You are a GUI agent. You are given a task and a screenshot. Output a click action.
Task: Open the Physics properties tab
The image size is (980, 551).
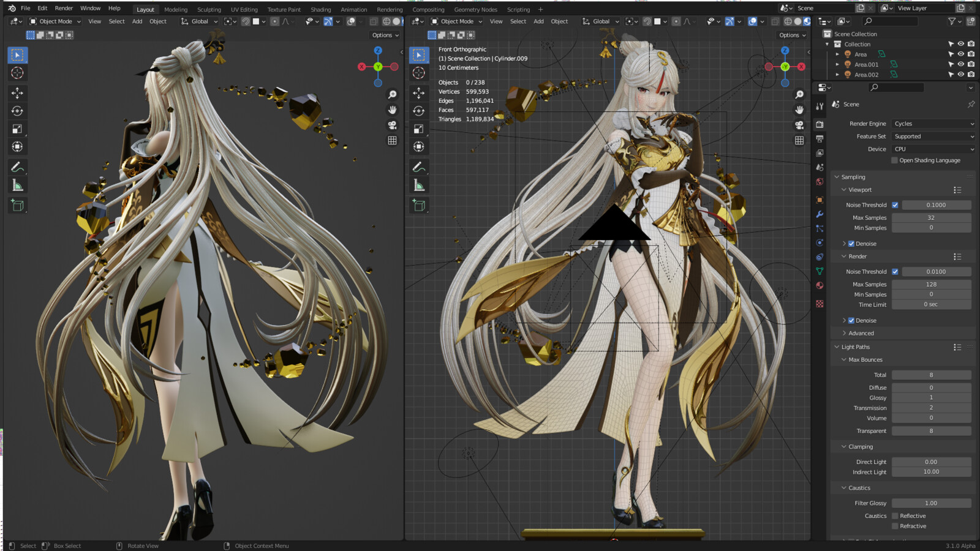[x=820, y=242]
